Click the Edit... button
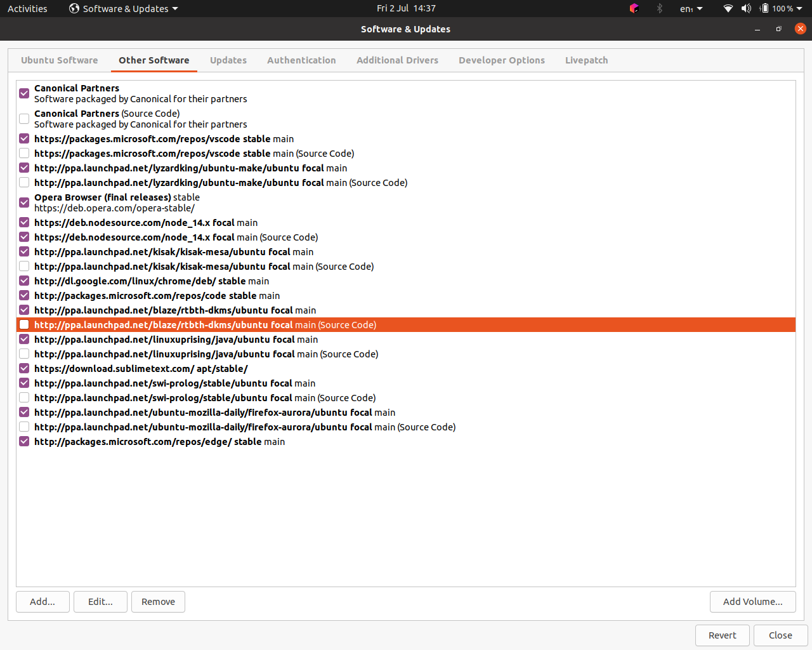This screenshot has width=812, height=650. [100, 602]
